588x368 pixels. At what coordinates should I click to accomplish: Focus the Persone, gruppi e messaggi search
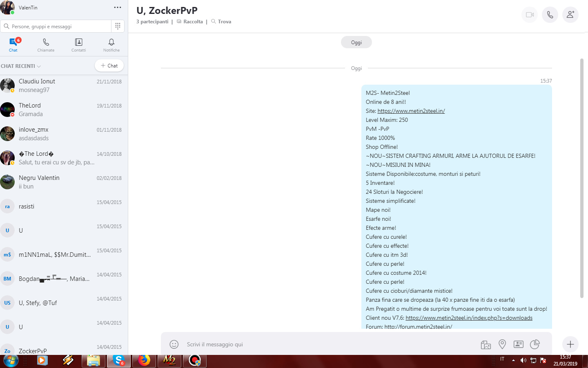tap(56, 26)
